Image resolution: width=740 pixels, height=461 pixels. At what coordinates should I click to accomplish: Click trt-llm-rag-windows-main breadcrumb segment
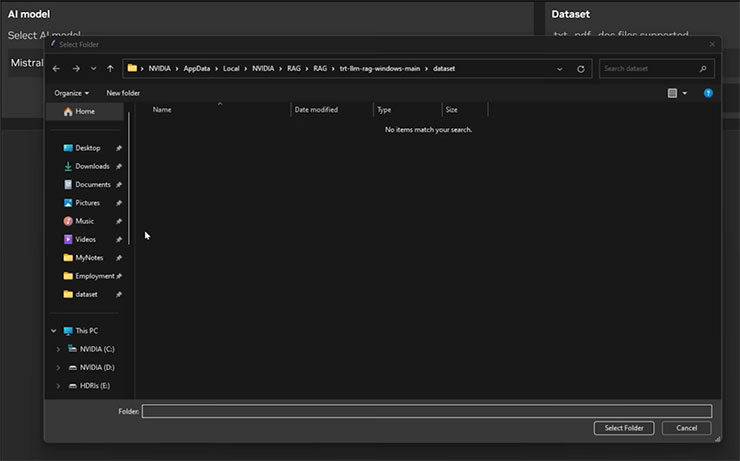tap(380, 69)
